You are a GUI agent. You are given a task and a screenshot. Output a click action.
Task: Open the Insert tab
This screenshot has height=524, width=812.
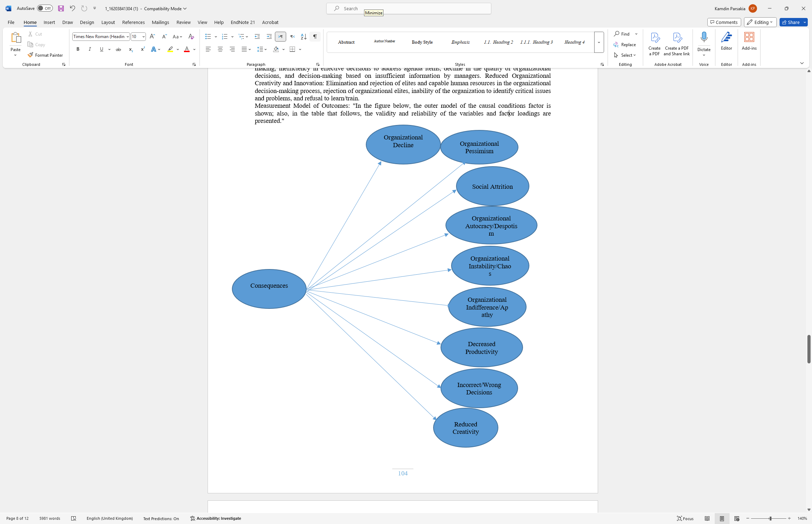pos(49,22)
